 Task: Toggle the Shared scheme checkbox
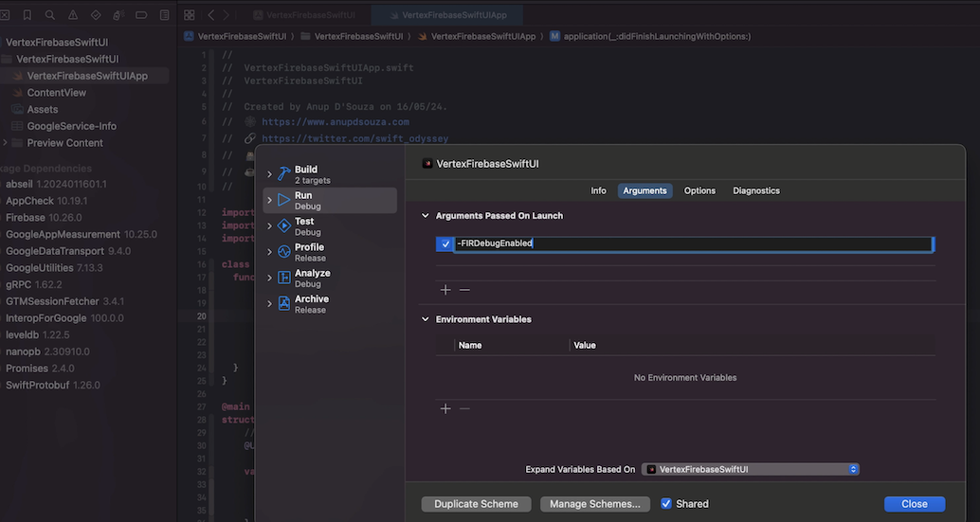(x=666, y=504)
